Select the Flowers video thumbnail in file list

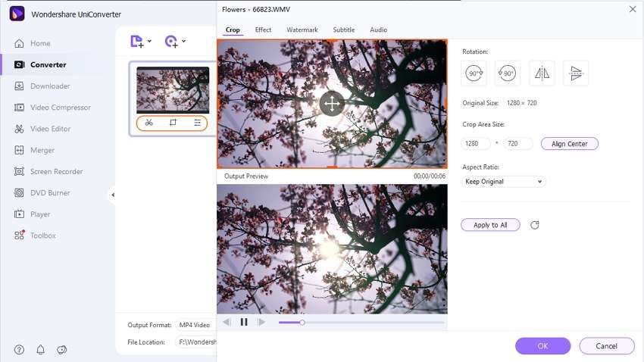click(173, 90)
